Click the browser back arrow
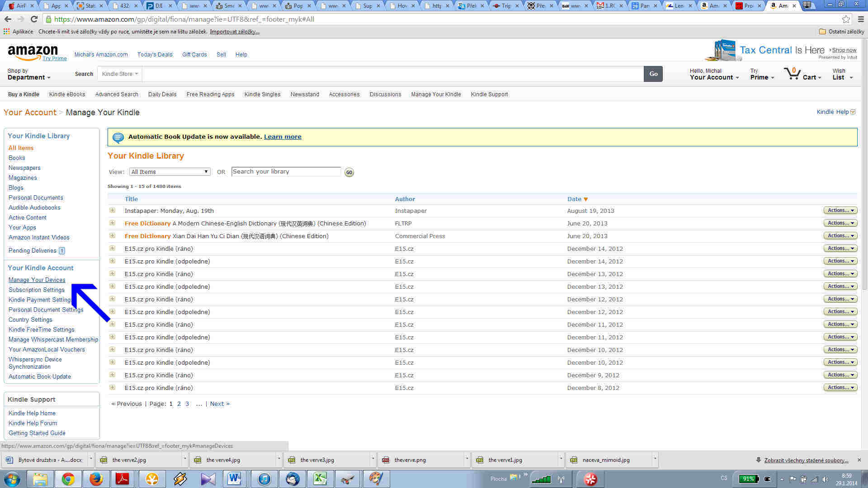Viewport: 868px width, 488px height. (x=8, y=19)
